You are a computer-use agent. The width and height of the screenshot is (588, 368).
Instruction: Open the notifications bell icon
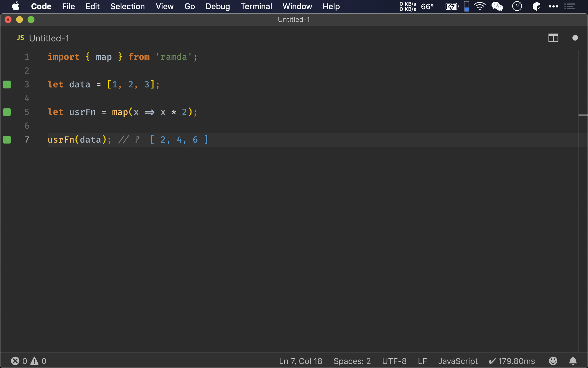tap(573, 361)
